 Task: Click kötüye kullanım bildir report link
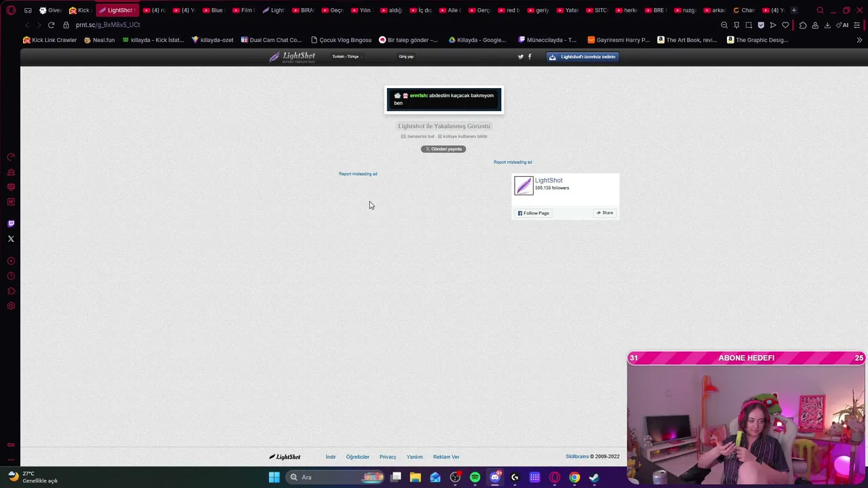pyautogui.click(x=462, y=136)
